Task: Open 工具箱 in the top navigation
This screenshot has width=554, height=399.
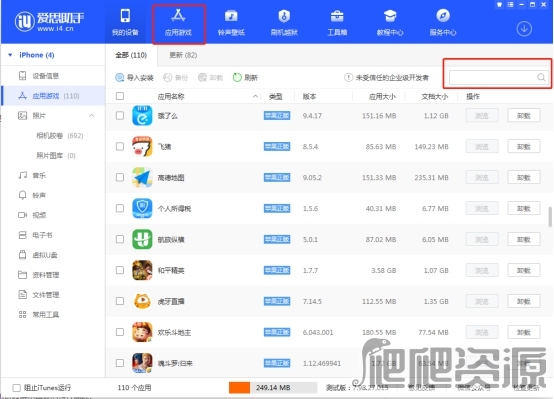Action: coord(337,23)
